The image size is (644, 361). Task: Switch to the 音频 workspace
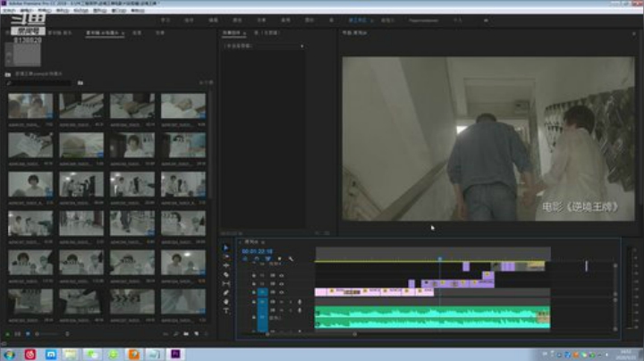tap(285, 20)
